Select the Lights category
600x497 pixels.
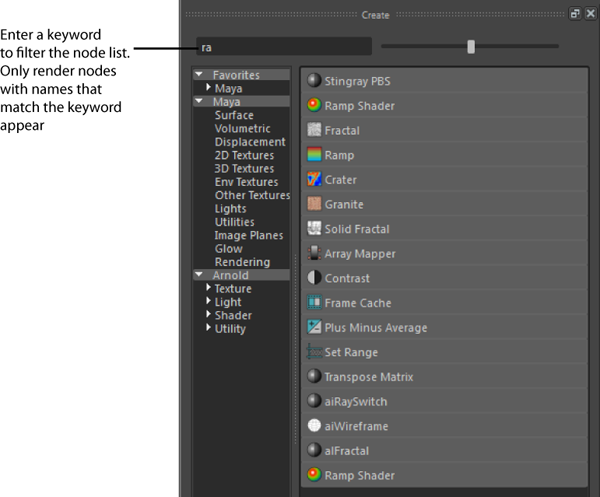pyautogui.click(x=230, y=209)
